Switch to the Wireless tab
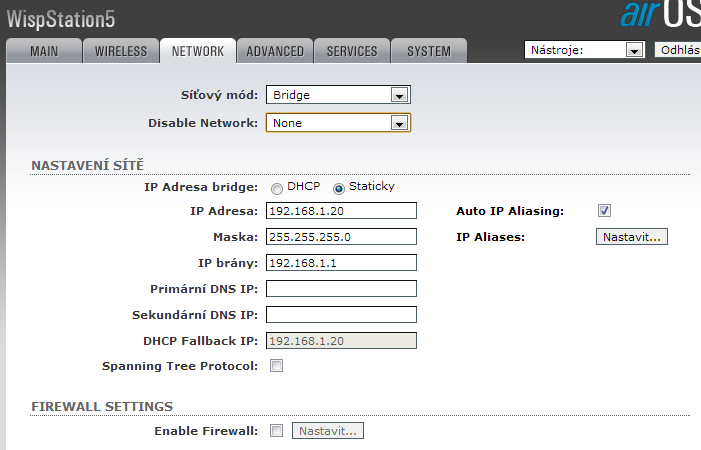701x450 pixels. pos(120,51)
